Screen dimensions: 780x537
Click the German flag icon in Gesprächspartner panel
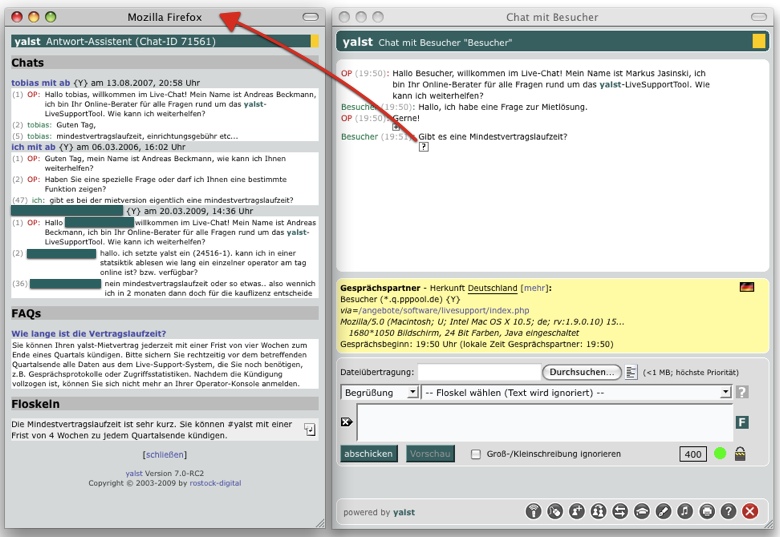(747, 287)
